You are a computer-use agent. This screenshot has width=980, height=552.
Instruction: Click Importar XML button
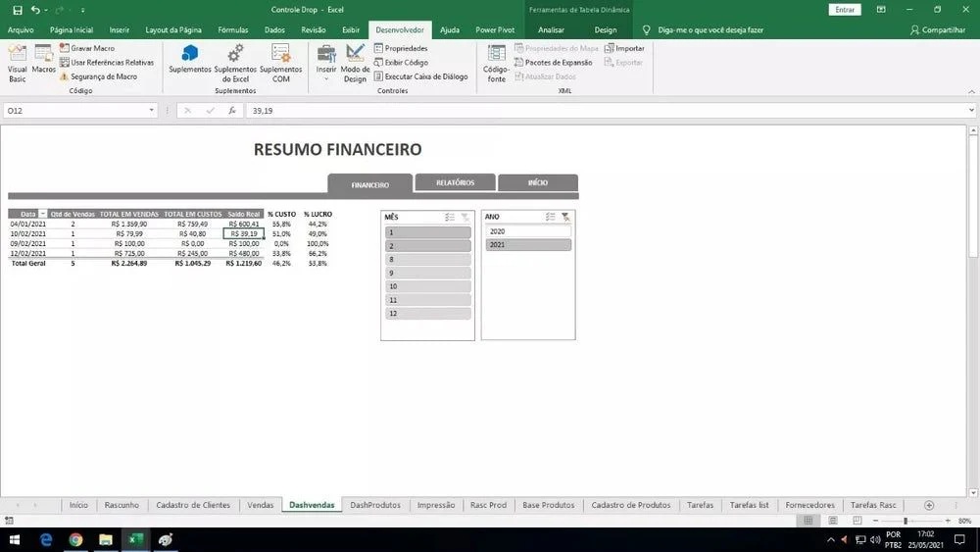624,48
